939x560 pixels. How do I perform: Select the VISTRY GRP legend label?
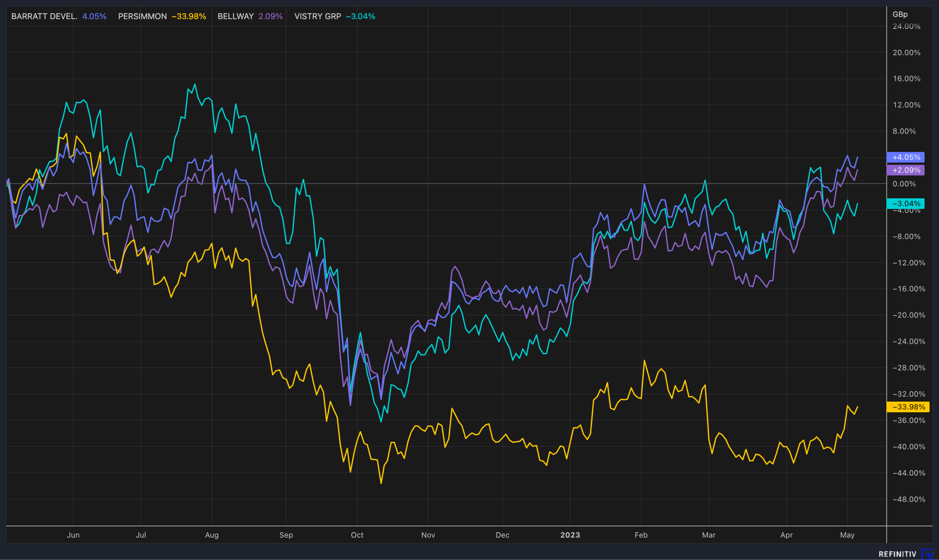click(317, 16)
